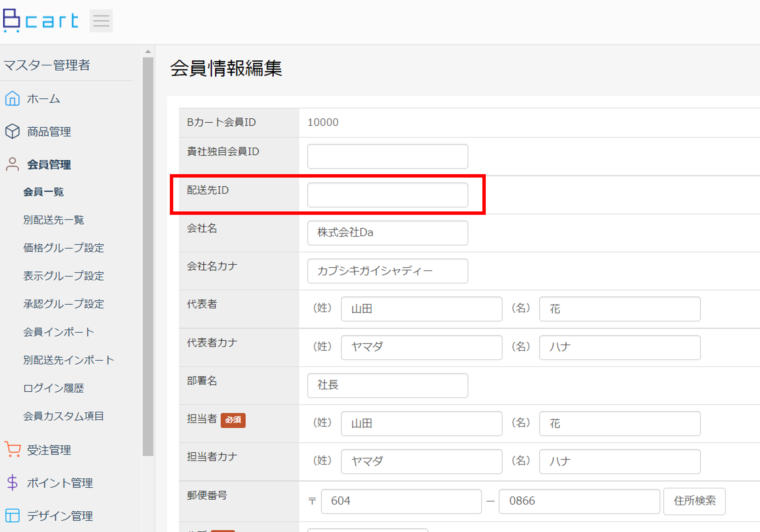Screen dimensions: 760x532
Task: Click the Bcart logo
Action: [41, 20]
